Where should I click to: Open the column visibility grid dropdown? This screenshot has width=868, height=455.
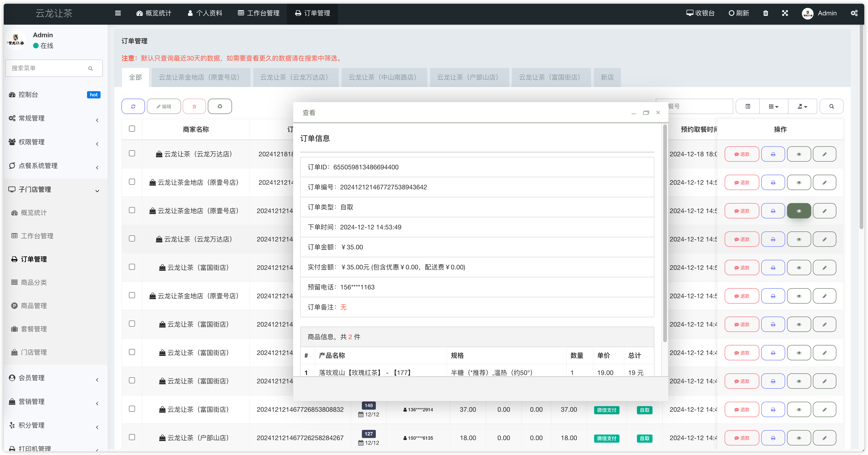(x=774, y=107)
